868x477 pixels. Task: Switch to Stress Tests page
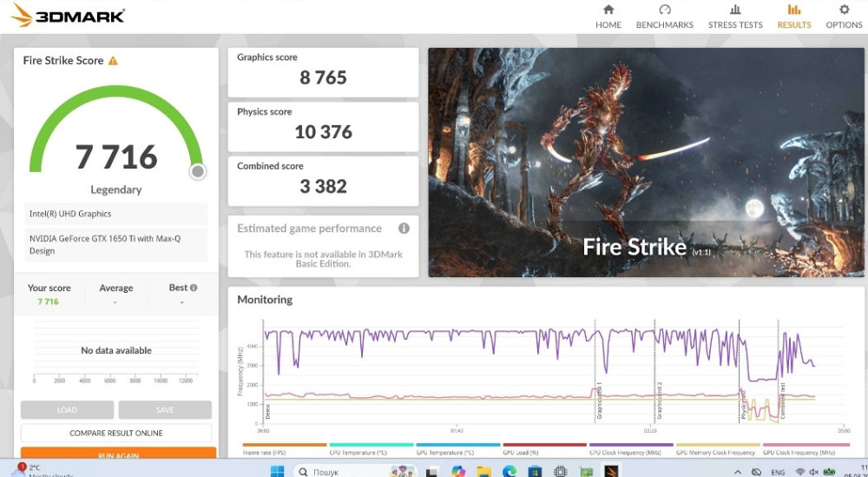coord(735,16)
